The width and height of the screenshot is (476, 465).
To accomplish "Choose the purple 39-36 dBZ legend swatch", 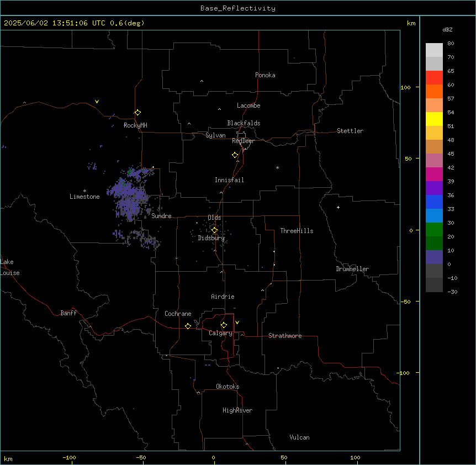I will coord(434,188).
